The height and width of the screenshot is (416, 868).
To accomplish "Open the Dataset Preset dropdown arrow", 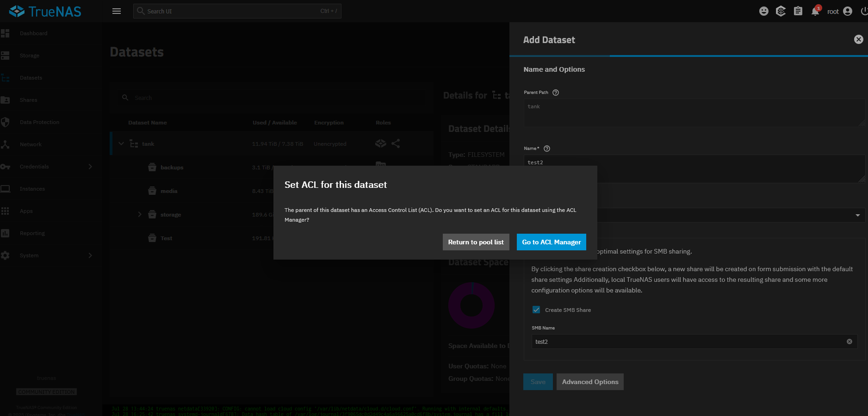I will 857,215.
